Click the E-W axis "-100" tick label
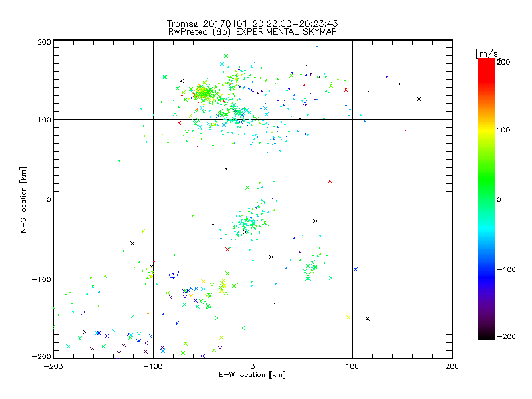The width and height of the screenshot is (532, 399). tap(153, 366)
